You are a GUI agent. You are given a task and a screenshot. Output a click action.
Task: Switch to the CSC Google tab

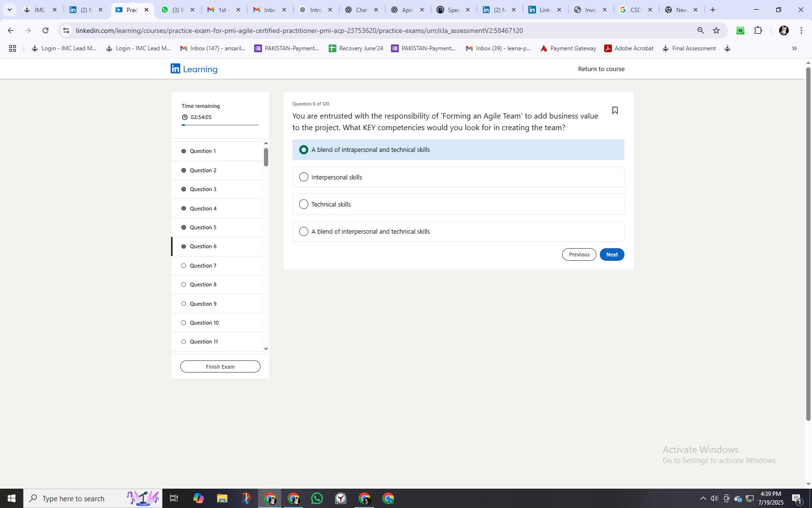click(636, 10)
